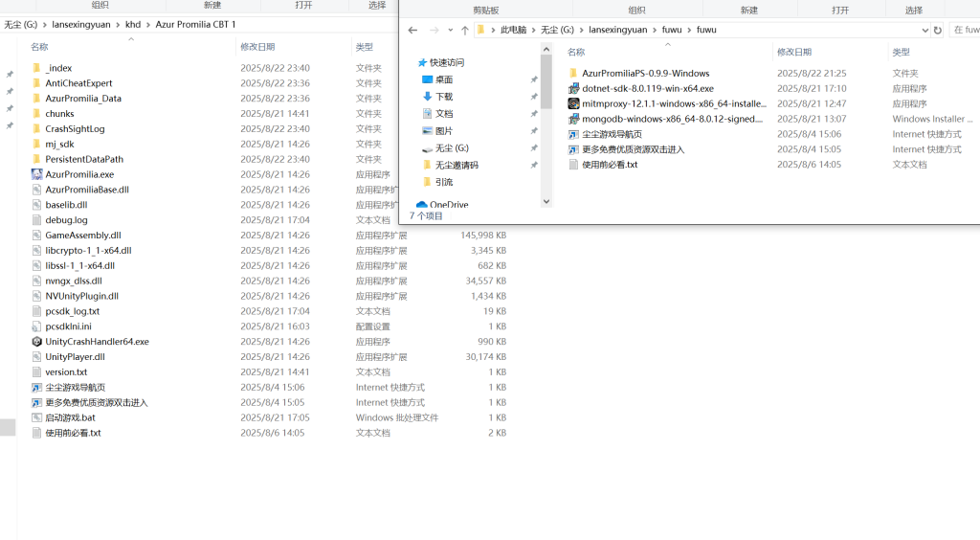980x540 pixels.
Task: Open 无尘 (G:) drive in navigation pane
Action: [452, 147]
